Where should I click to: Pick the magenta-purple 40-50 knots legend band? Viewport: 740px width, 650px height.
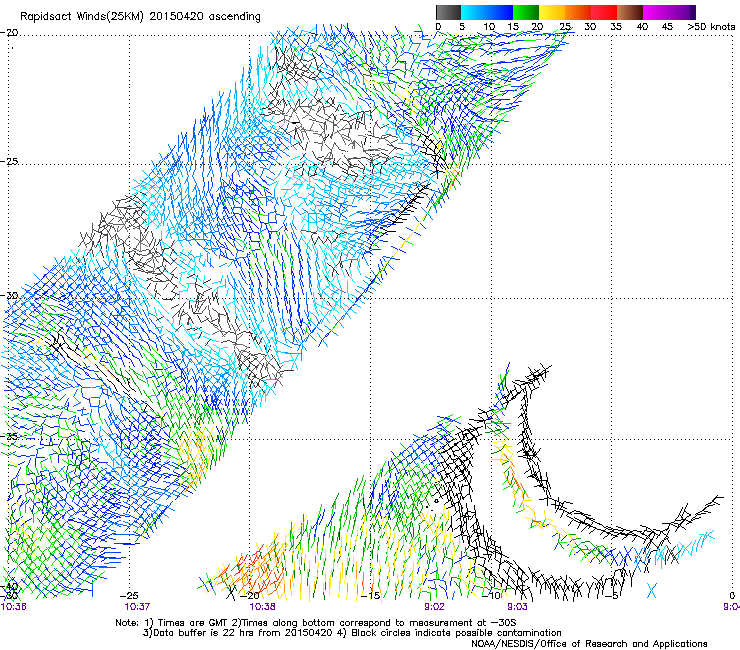[669, 12]
